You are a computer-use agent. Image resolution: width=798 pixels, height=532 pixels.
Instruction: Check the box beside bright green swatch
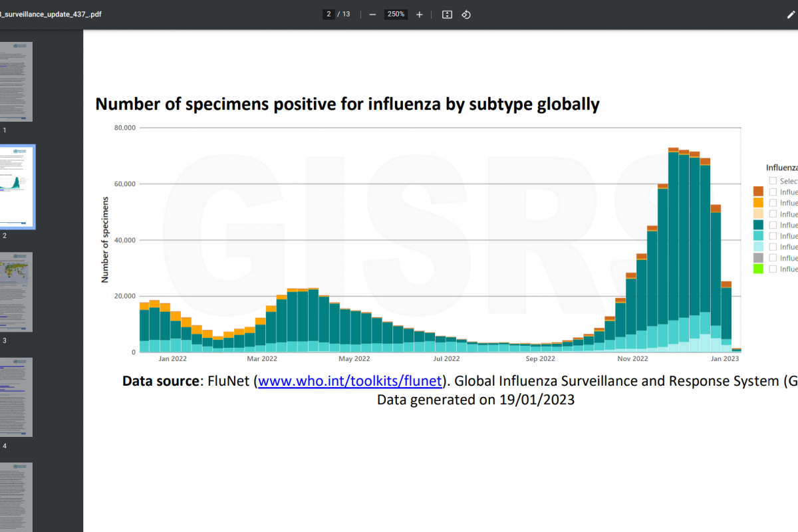773,269
